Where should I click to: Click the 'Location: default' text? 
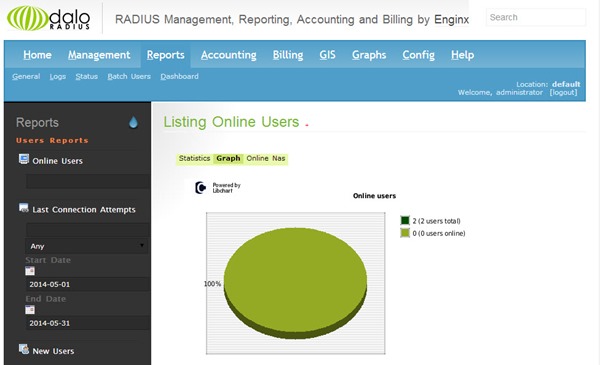(548, 84)
